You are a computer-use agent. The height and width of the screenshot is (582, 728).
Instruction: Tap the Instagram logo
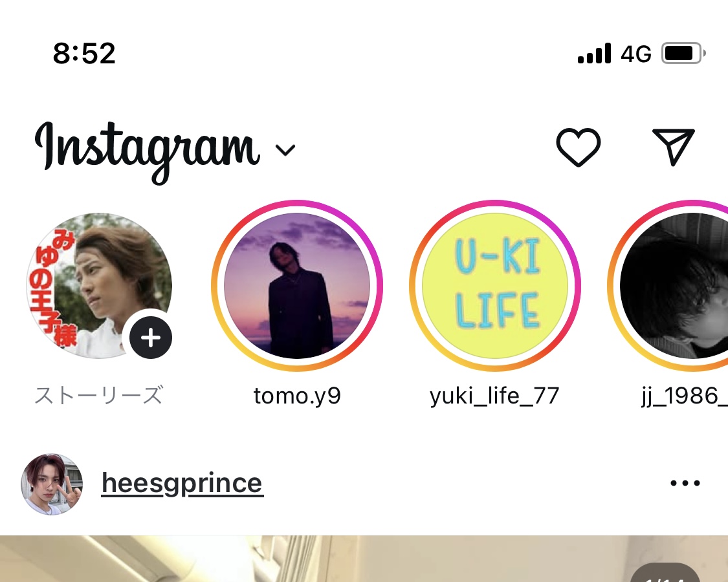(x=148, y=147)
